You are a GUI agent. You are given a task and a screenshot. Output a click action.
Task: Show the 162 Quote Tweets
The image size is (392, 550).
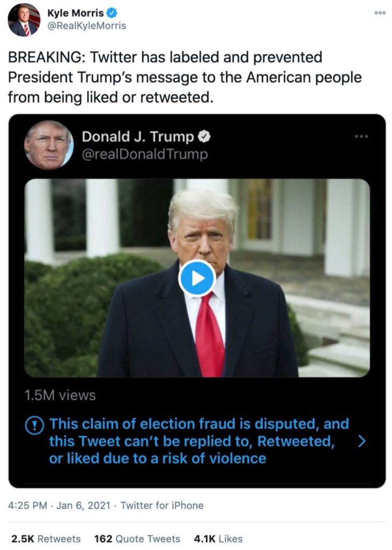[137, 539]
